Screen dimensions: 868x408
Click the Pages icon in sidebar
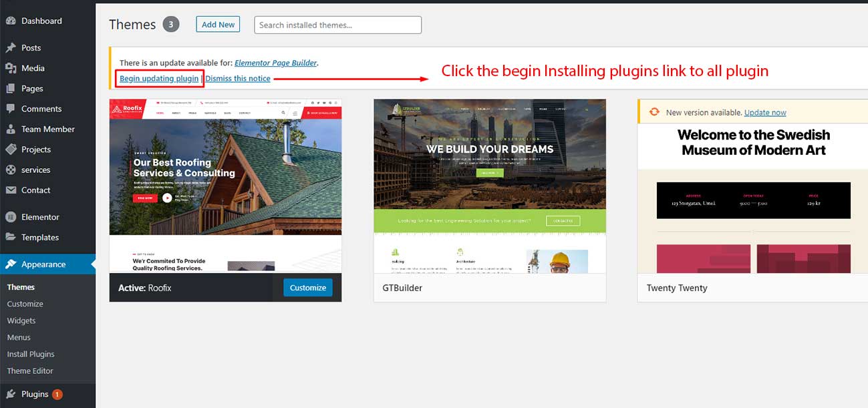coord(11,89)
